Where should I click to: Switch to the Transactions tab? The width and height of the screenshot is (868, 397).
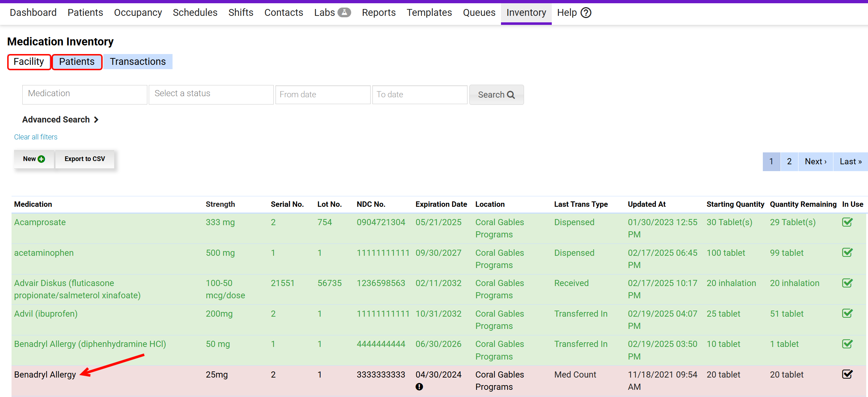(x=138, y=62)
